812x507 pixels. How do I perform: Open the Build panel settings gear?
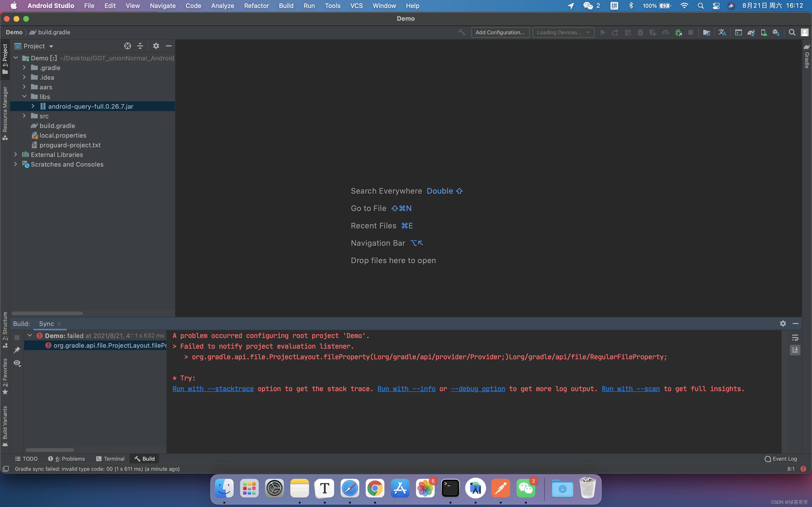pyautogui.click(x=783, y=324)
